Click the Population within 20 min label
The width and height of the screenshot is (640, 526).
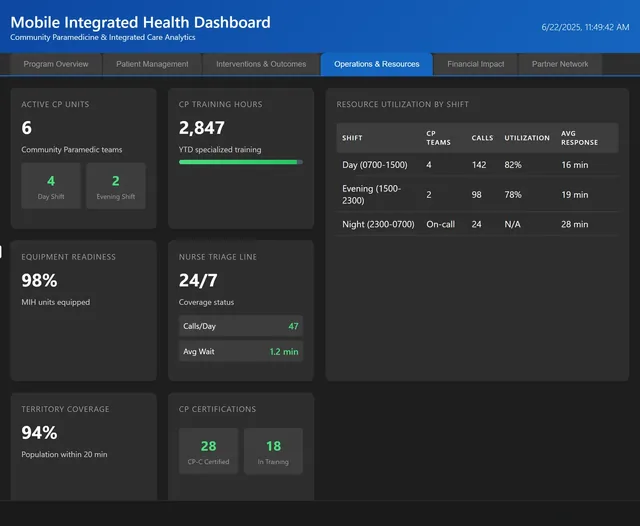64,454
